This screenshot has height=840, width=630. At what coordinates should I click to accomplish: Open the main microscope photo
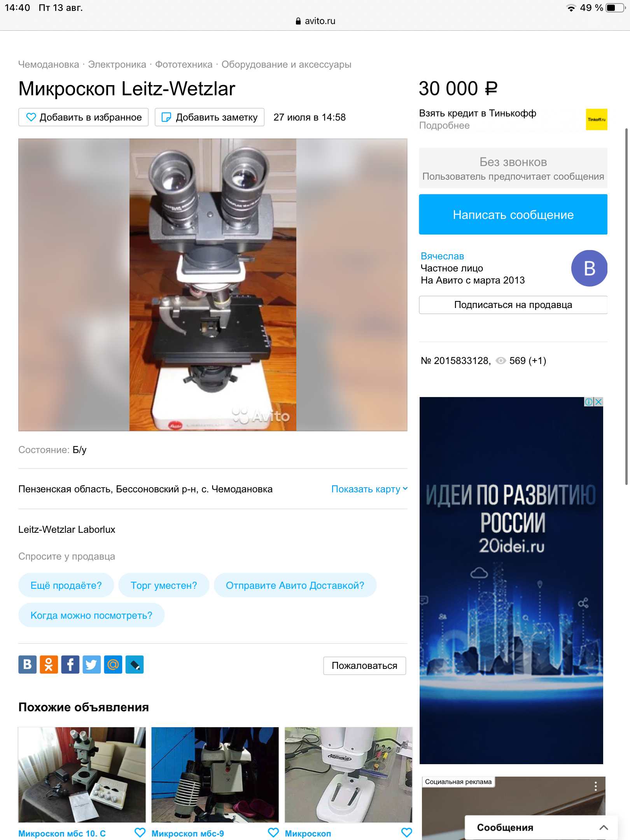click(213, 285)
